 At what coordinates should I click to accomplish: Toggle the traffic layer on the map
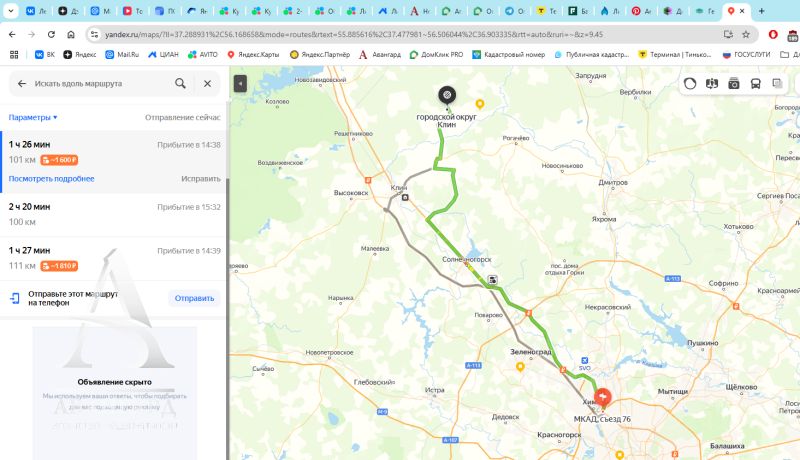click(x=690, y=84)
